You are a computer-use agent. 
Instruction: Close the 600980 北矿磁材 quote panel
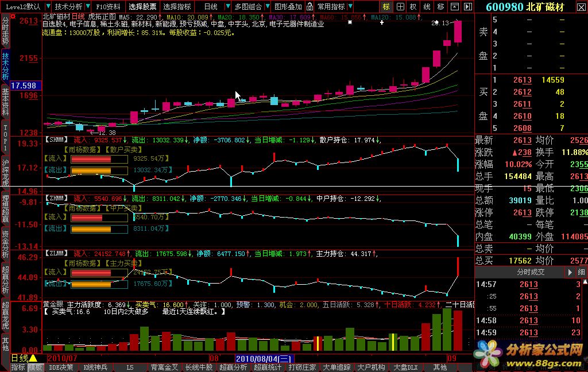[x=581, y=7]
